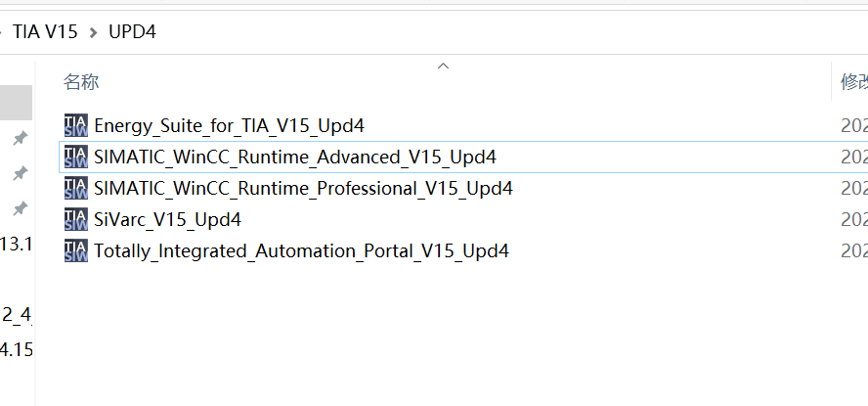
Task: Sort files by the 名称 column header
Action: (81, 82)
